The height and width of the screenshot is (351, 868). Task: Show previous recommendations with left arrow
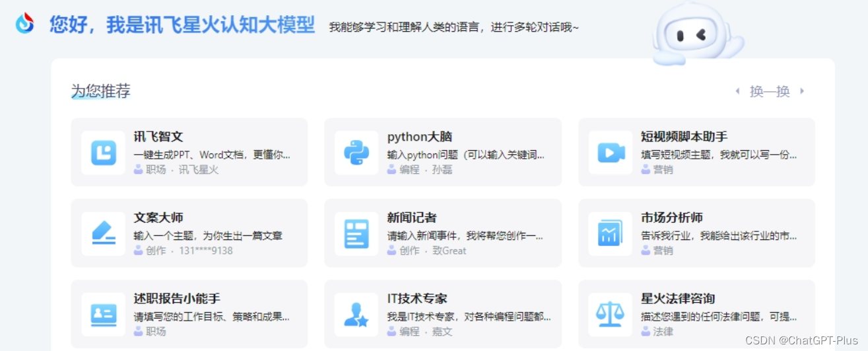click(738, 91)
